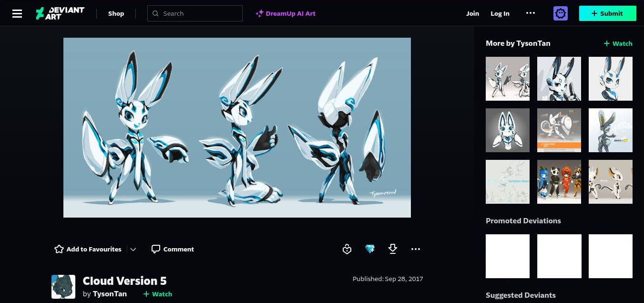
Task: Open the Shop page
Action: coord(116,13)
